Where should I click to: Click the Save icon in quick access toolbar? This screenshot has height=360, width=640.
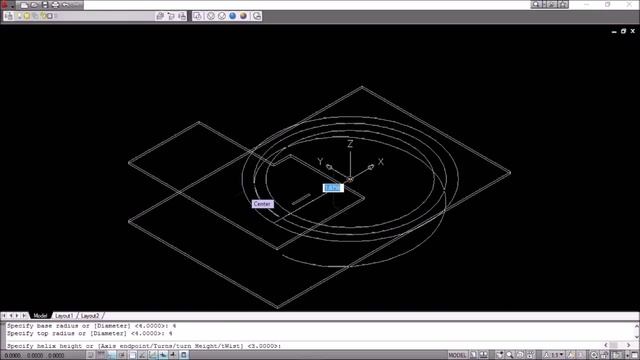45,5
